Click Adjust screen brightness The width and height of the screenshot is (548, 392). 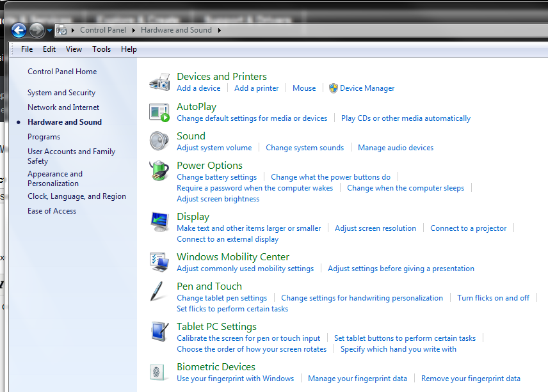218,199
